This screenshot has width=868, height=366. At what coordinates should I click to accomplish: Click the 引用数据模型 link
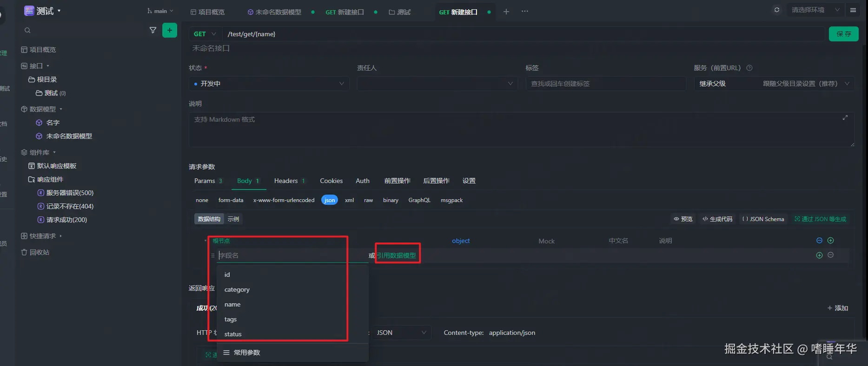(x=397, y=255)
